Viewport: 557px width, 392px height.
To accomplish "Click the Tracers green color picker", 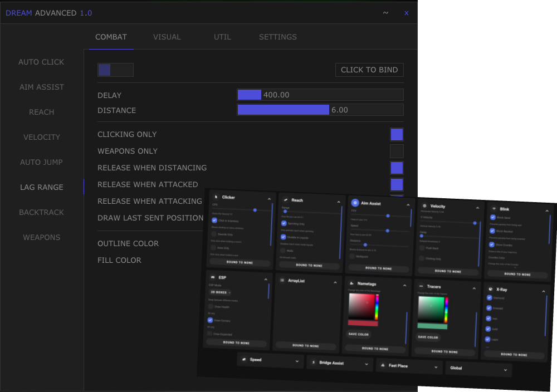I will click(x=431, y=309).
